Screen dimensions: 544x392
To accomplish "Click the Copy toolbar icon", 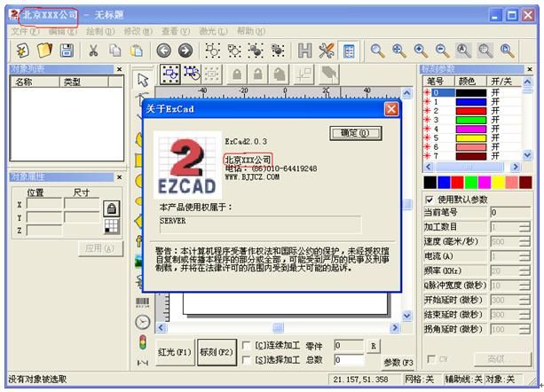I will (114, 51).
